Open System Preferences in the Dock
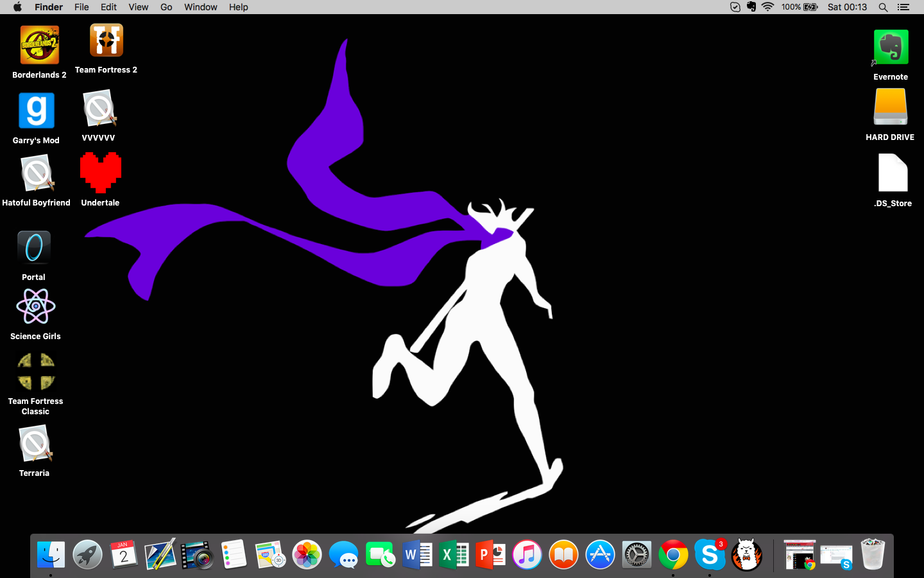This screenshot has height=578, width=924. click(637, 554)
